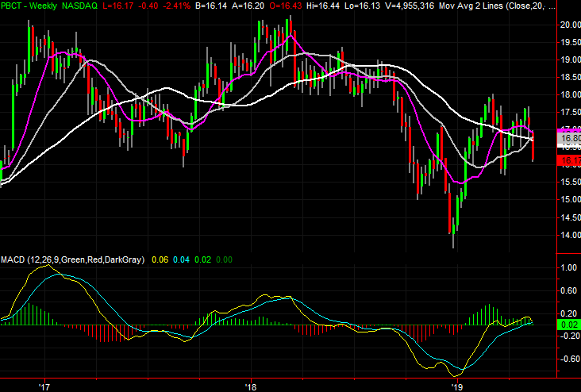581x392 pixels.
Task: Click the red 16.17 current price marker
Action: click(x=568, y=161)
